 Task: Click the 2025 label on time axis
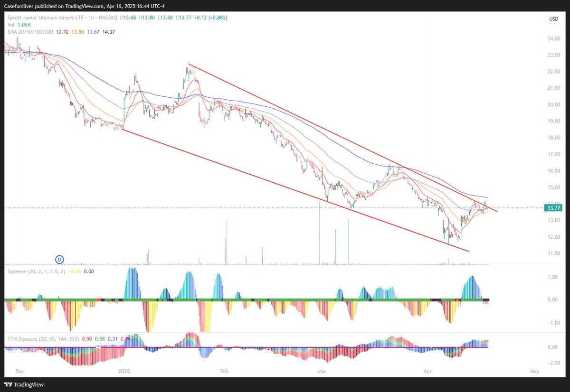click(x=123, y=372)
